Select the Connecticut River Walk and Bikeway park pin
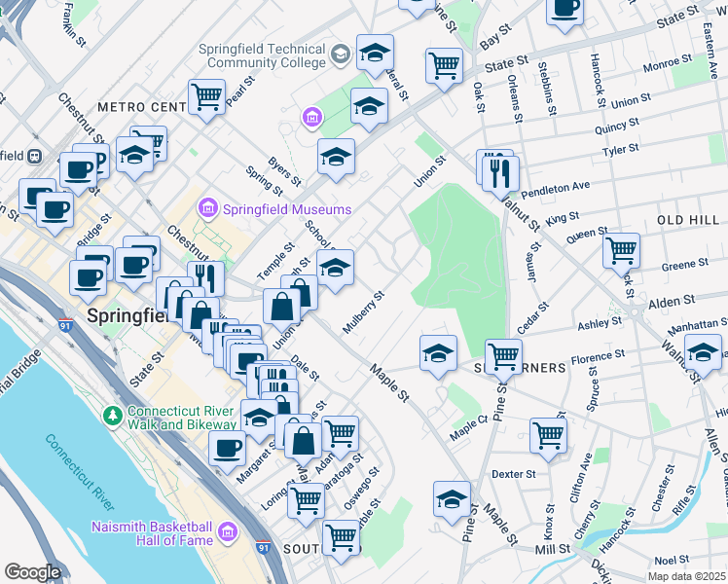Screen dimensions: 728x584 point(114,416)
